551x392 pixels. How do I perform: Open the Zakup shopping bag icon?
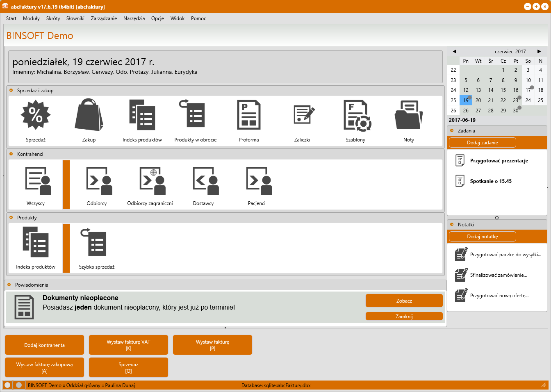tap(89, 115)
